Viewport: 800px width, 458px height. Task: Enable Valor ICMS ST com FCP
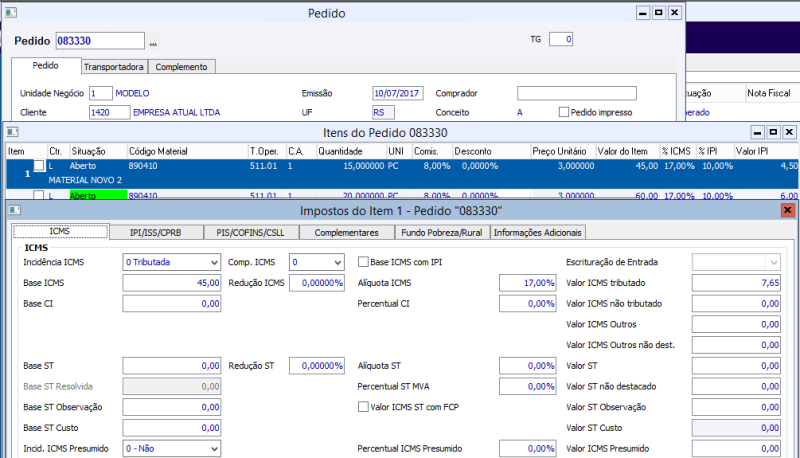363,406
